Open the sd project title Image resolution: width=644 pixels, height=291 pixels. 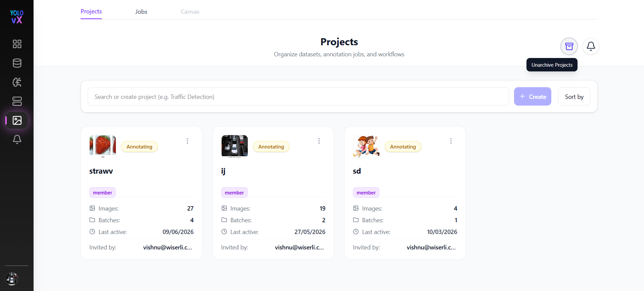[x=357, y=171]
